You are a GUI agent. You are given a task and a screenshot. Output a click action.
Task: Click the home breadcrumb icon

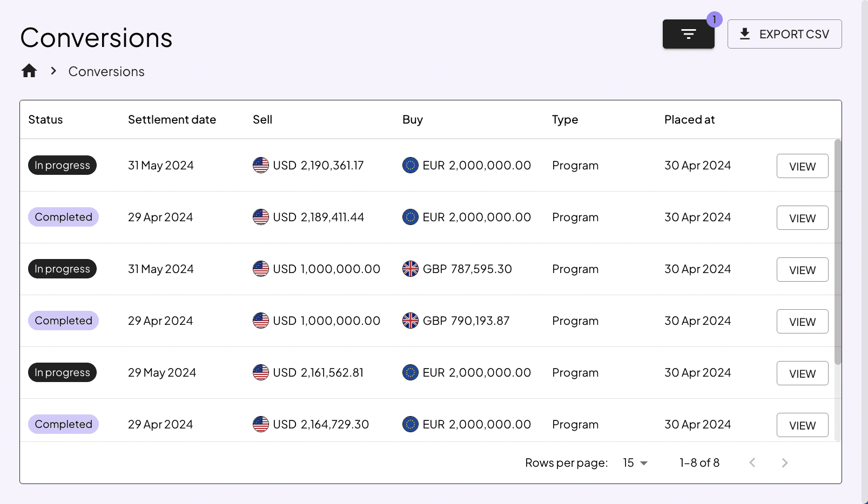click(29, 71)
